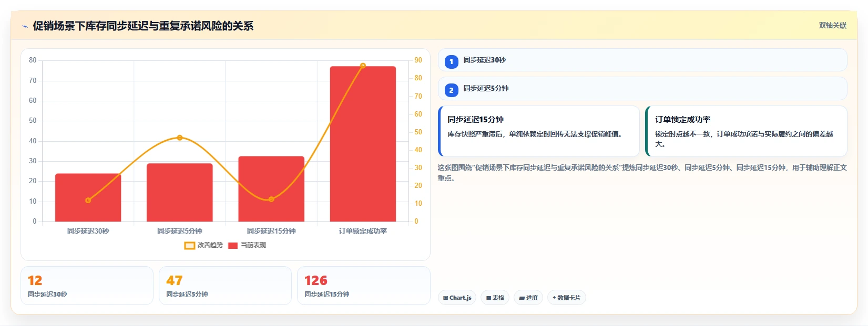Click the icon inside the Chart.js tag
Viewport: 868px width, 326px height.
coord(445,298)
